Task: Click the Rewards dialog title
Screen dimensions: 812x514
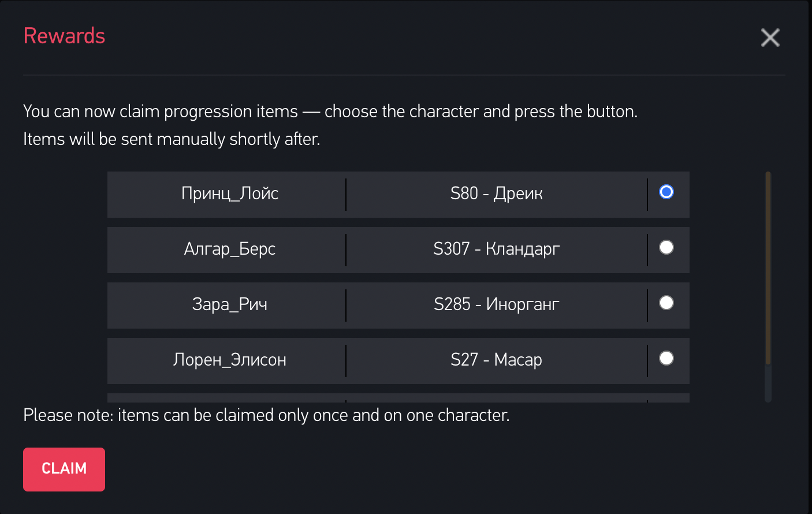Action: (x=64, y=36)
